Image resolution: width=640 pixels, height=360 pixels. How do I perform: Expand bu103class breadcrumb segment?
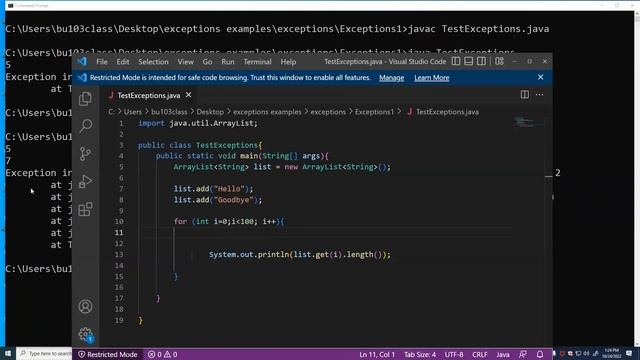pos(169,111)
